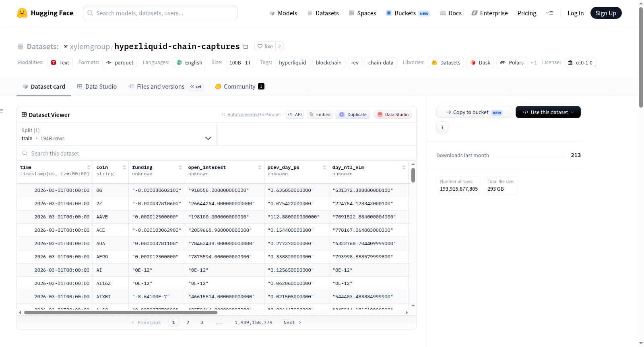Open the Community tab
The height and width of the screenshot is (347, 644).
239,87
